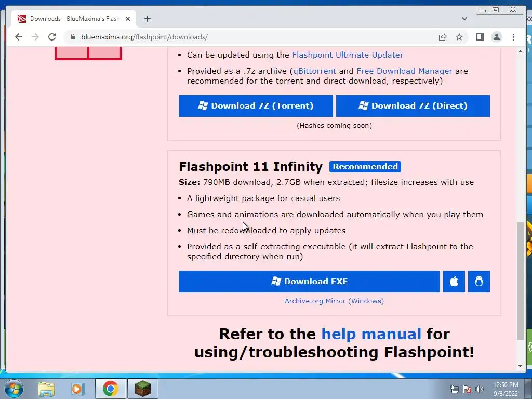Screen dimensions: 532x399
Task: Reload the Flashpoint downloads page
Action: coord(52,37)
